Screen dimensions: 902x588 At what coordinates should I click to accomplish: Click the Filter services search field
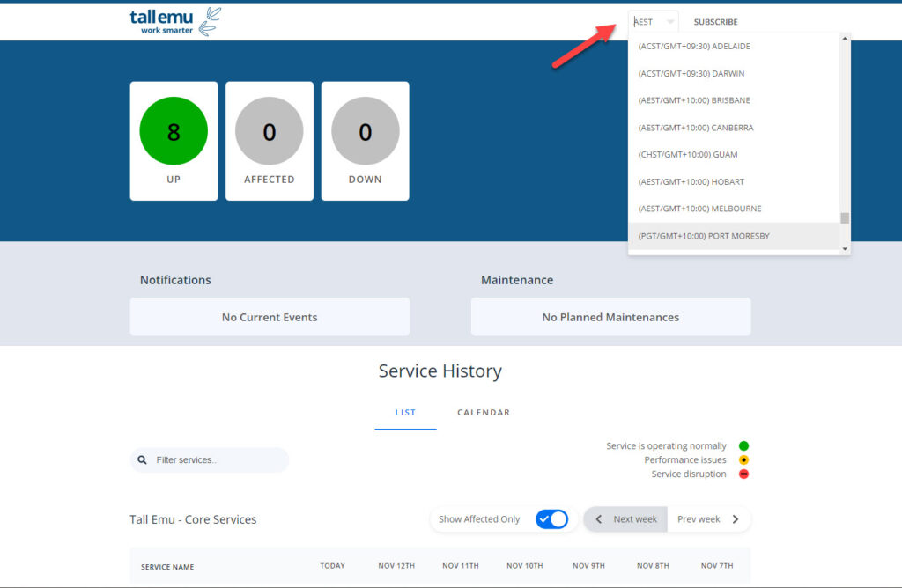[218, 459]
